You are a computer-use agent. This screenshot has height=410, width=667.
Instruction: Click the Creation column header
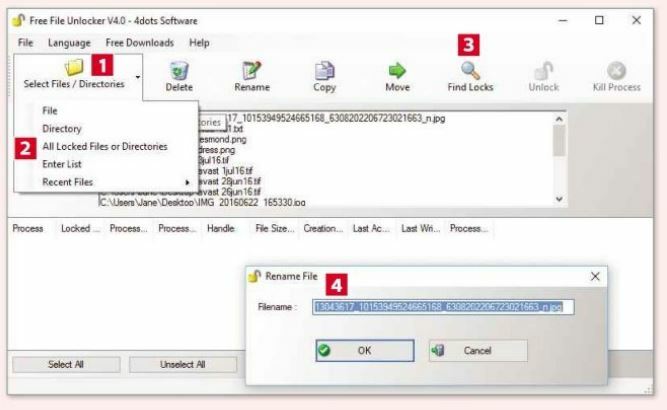click(323, 228)
